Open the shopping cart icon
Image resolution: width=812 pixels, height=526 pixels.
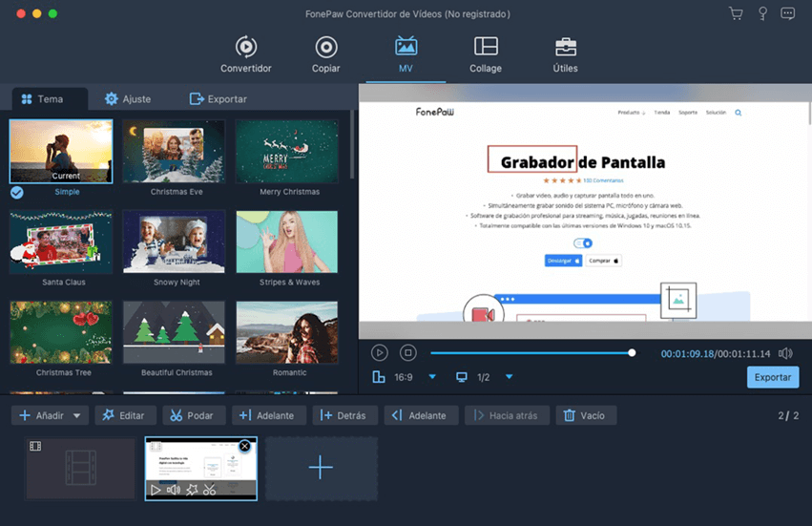[736, 13]
